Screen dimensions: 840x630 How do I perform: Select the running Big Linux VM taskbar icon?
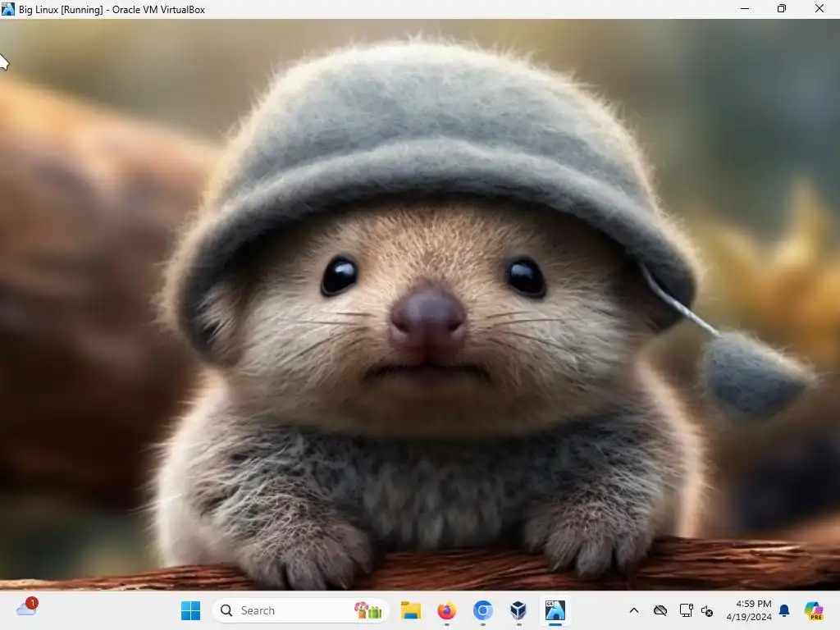click(555, 610)
